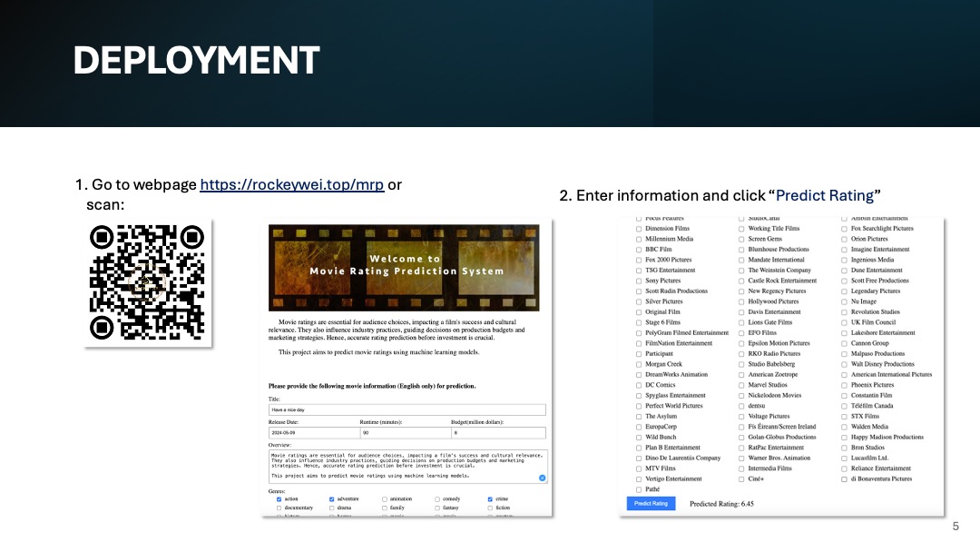Click the QR code image
The image size is (980, 552).
[x=147, y=282]
